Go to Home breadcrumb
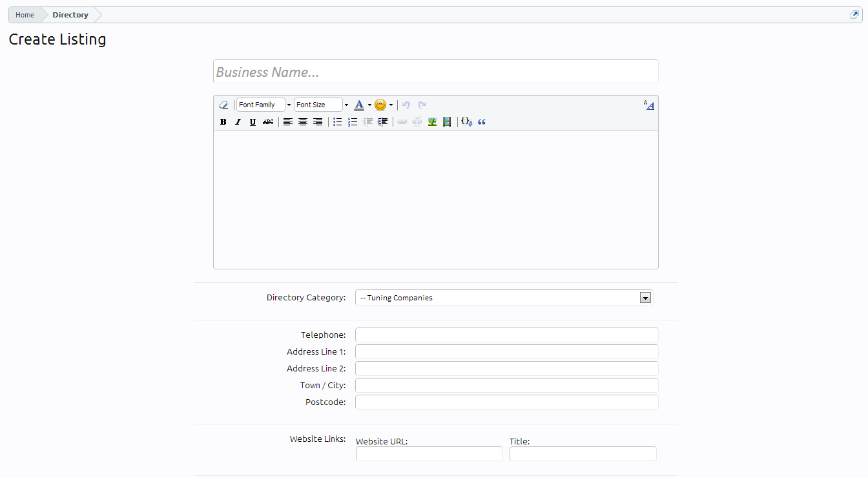 [25, 15]
